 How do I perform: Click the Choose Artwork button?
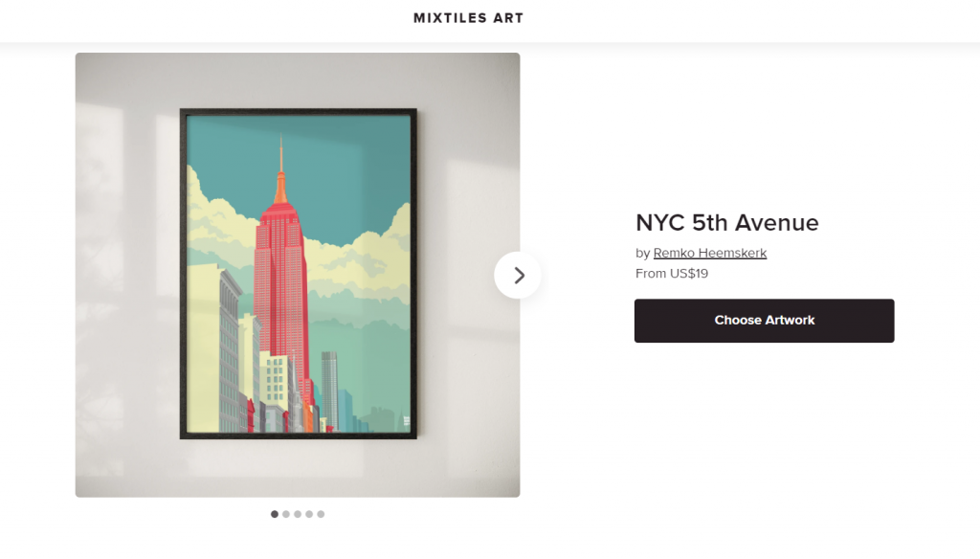click(765, 321)
